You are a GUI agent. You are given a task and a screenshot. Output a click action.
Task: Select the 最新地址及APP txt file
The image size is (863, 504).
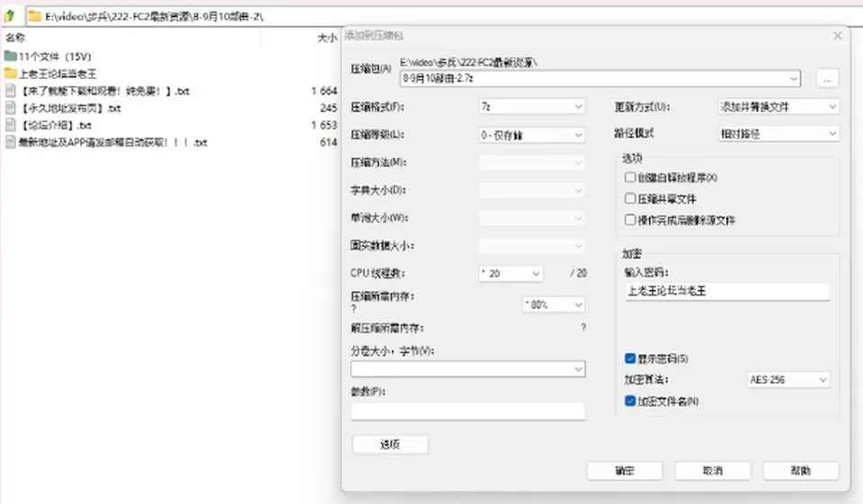(x=106, y=143)
